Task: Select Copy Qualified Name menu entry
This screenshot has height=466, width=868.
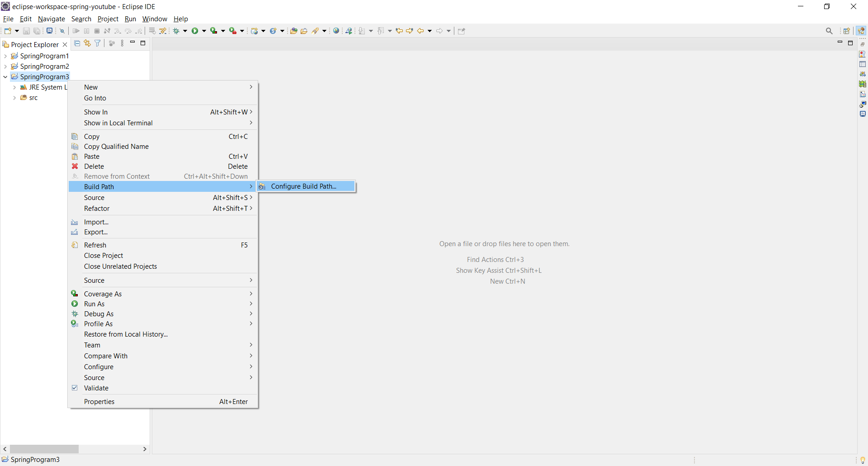Action: [163, 147]
